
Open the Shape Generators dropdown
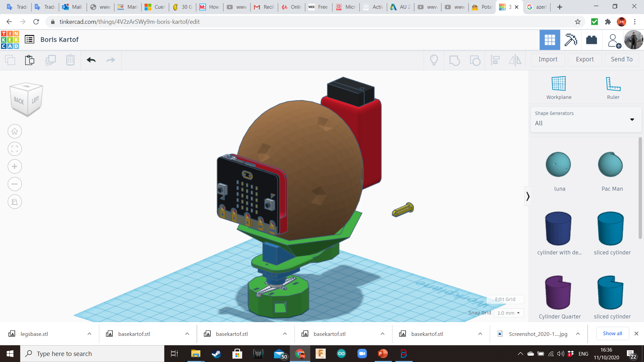point(585,119)
